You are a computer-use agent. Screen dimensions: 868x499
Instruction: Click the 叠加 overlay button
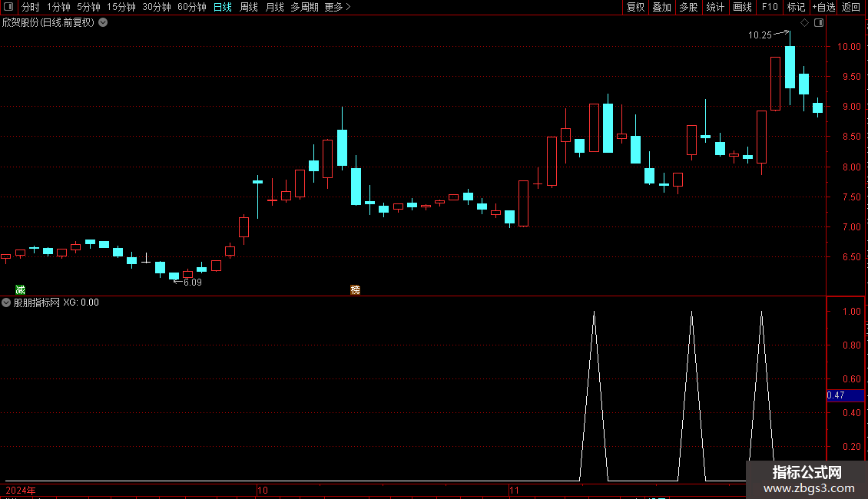click(x=661, y=7)
